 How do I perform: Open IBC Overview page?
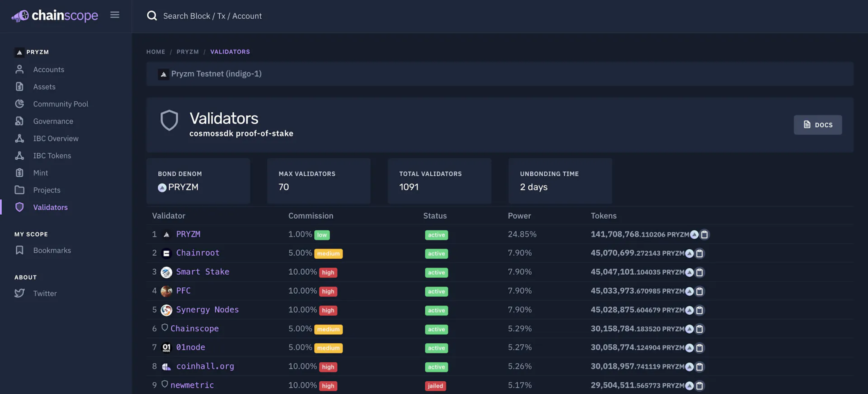pyautogui.click(x=56, y=138)
